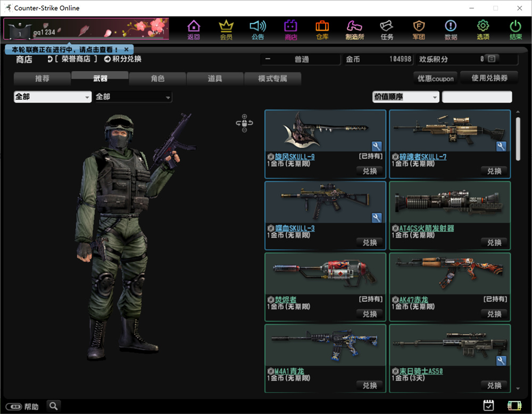
Task: Switch to the 角色 tab
Action: click(x=157, y=79)
